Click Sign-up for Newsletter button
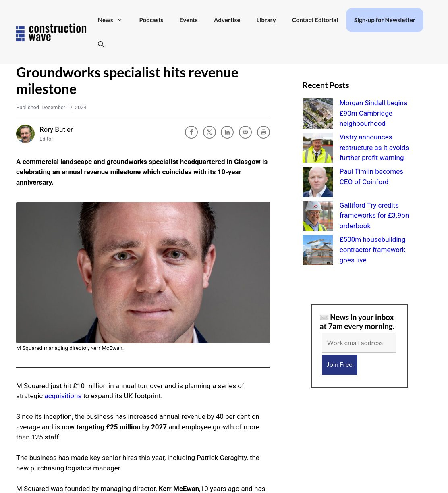This screenshot has width=448, height=493. 385,20
